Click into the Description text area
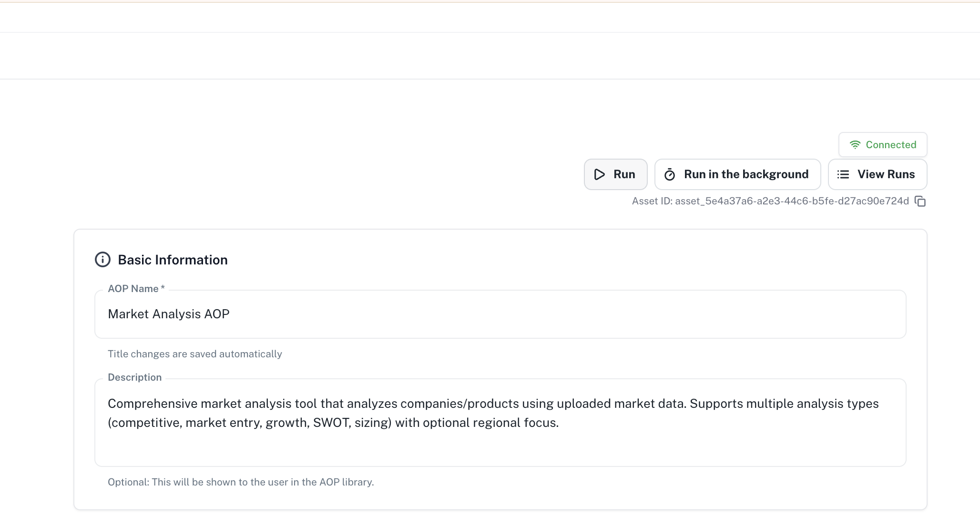 pyautogui.click(x=500, y=443)
